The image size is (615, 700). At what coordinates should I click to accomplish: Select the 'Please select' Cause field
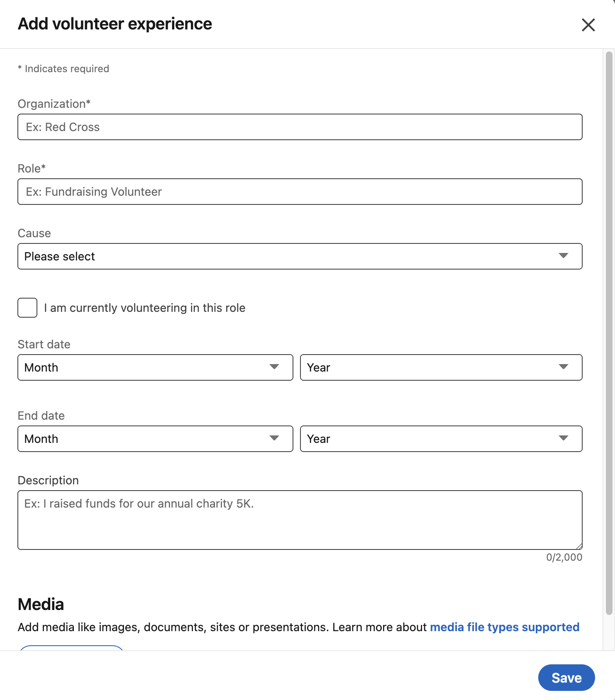pyautogui.click(x=300, y=256)
